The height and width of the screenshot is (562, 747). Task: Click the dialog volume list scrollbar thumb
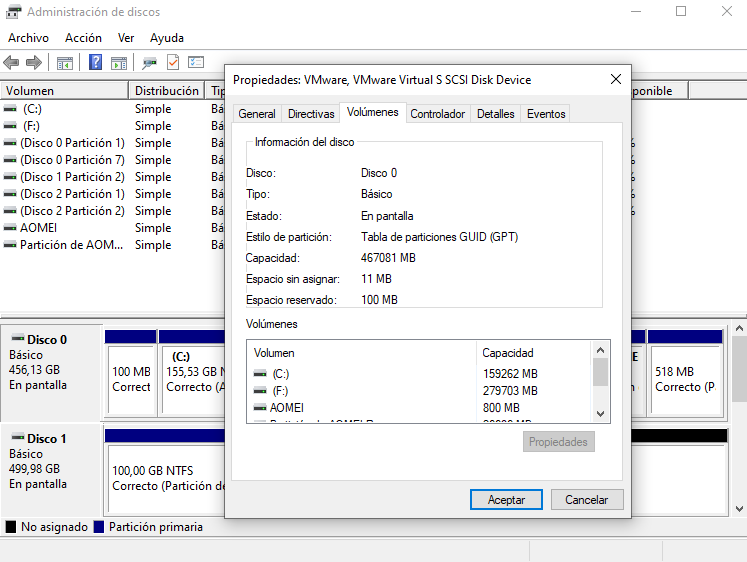[600, 372]
